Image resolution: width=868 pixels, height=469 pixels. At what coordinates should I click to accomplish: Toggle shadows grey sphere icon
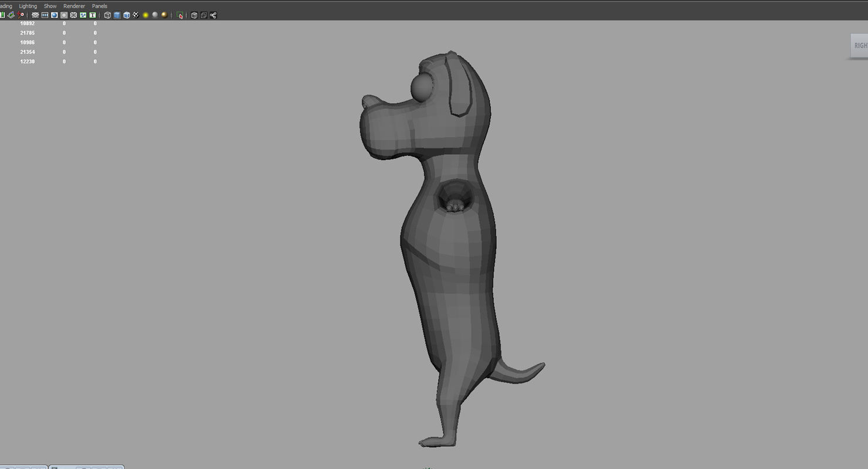155,15
